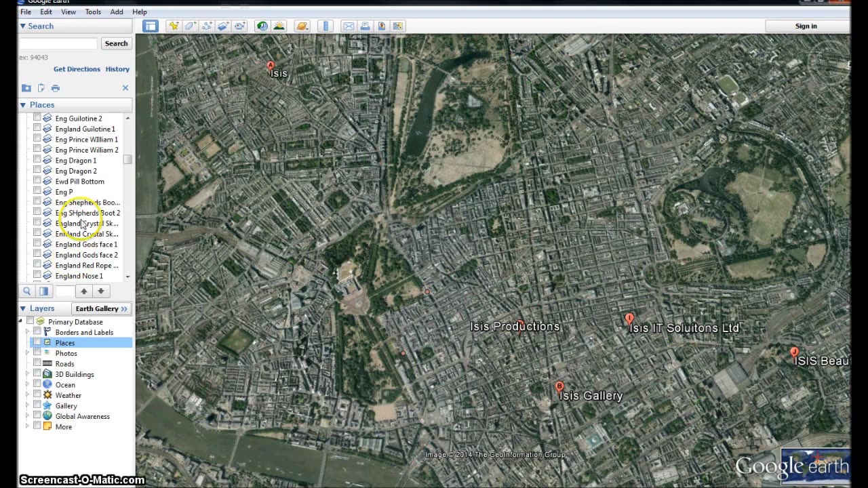Click the Isis Gallery B map pin
This screenshot has height=488, width=868.
(559, 388)
